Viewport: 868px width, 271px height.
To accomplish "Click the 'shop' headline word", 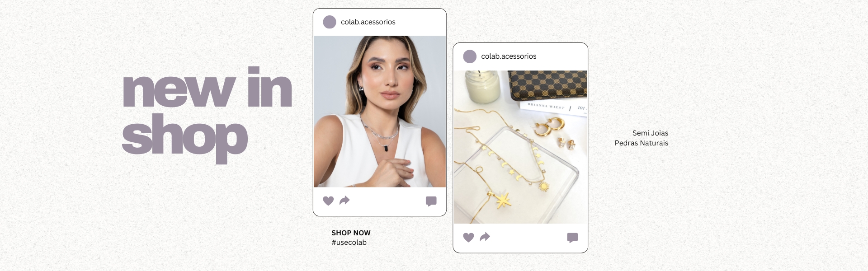I will click(185, 137).
